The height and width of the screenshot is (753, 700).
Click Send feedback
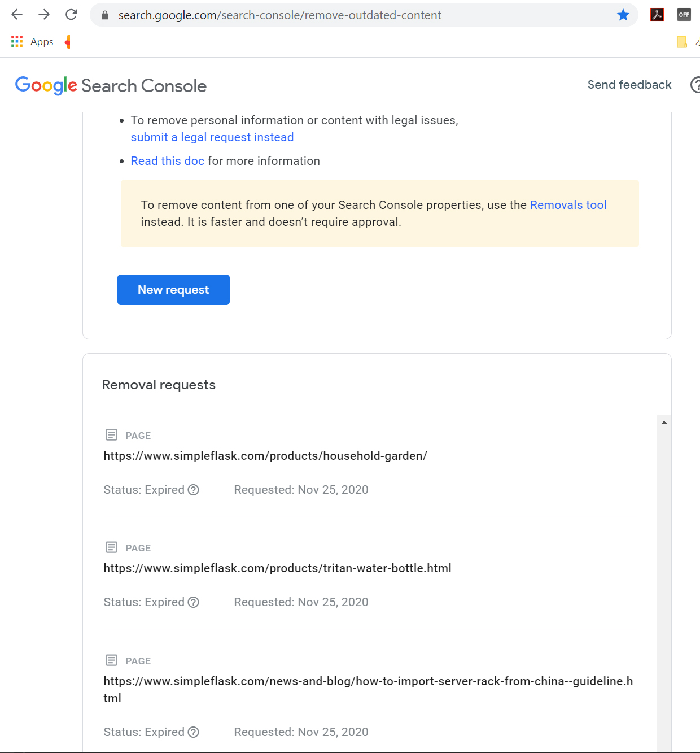tap(629, 85)
